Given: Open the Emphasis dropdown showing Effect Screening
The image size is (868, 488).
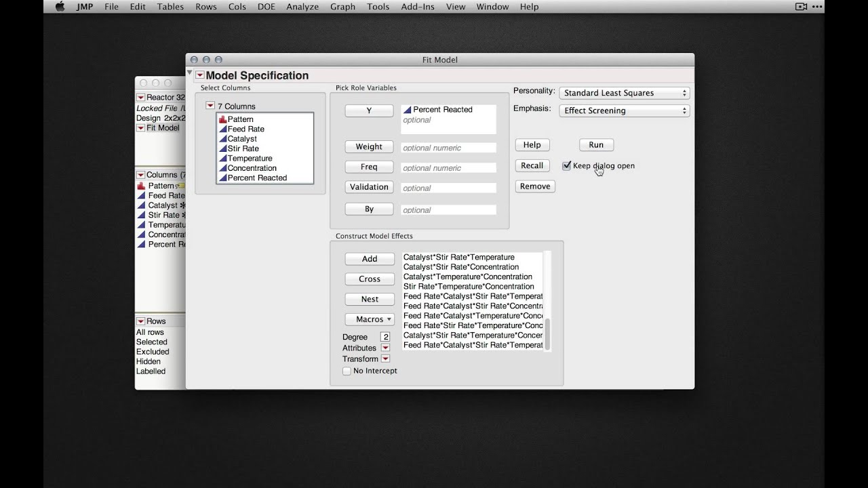Looking at the screenshot, I should pyautogui.click(x=624, y=110).
